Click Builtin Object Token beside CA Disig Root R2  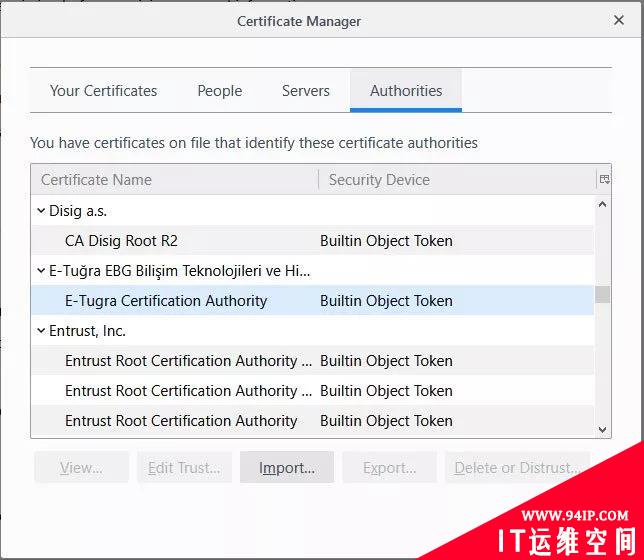(386, 241)
